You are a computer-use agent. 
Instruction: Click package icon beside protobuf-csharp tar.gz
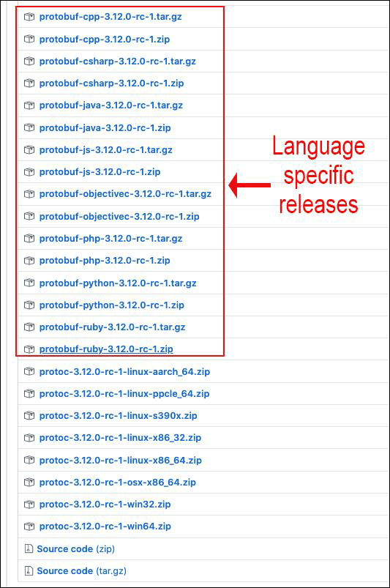tap(29, 61)
